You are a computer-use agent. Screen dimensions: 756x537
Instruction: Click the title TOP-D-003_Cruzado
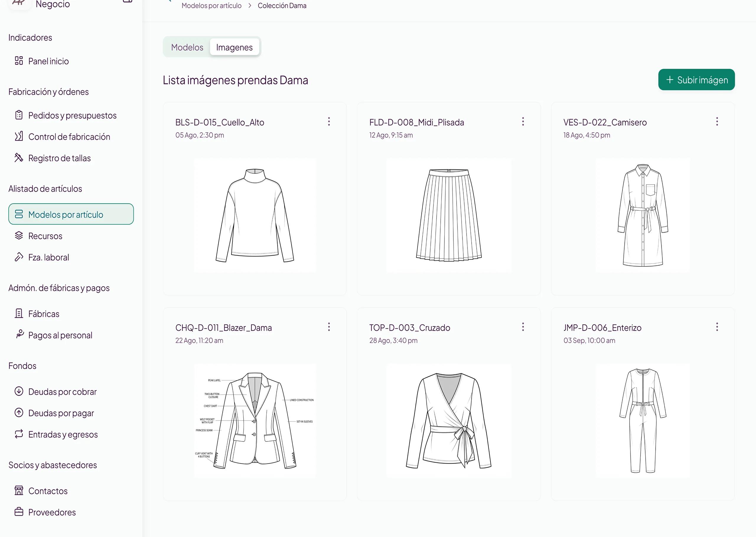pyautogui.click(x=410, y=328)
